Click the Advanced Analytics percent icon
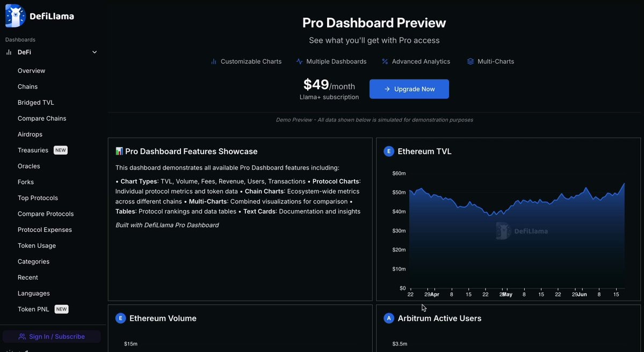The image size is (644, 352). click(385, 62)
